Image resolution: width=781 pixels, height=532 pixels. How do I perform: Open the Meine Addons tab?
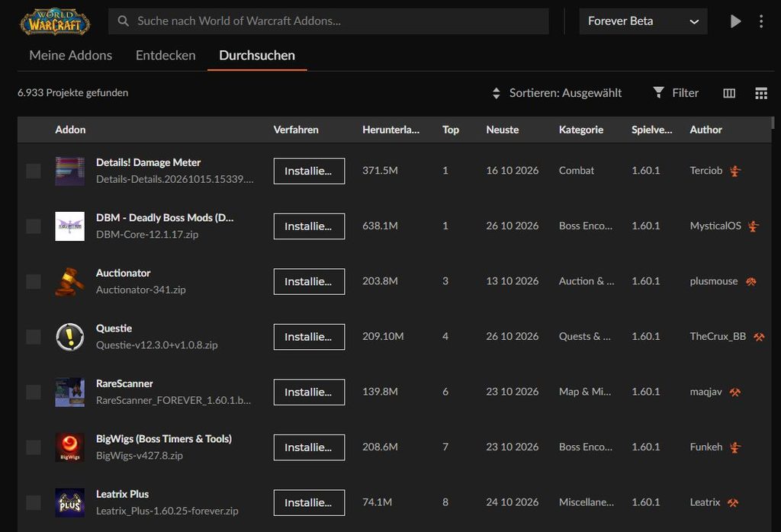[71, 55]
